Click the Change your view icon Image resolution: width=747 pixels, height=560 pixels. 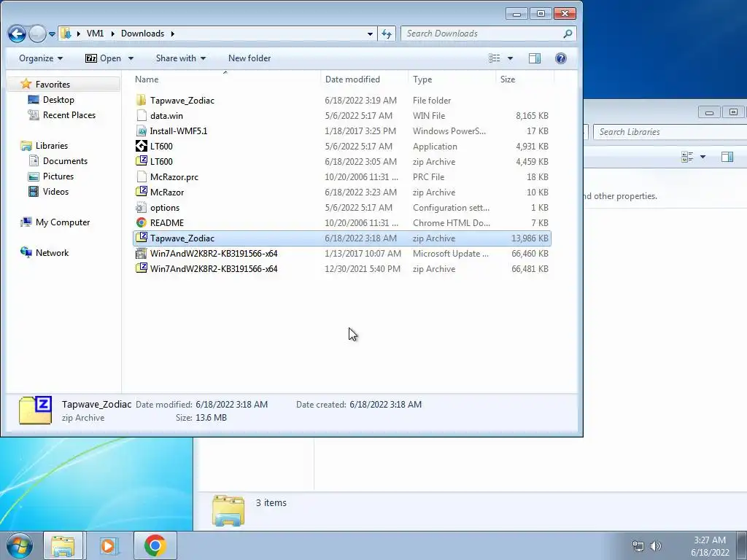495,58
